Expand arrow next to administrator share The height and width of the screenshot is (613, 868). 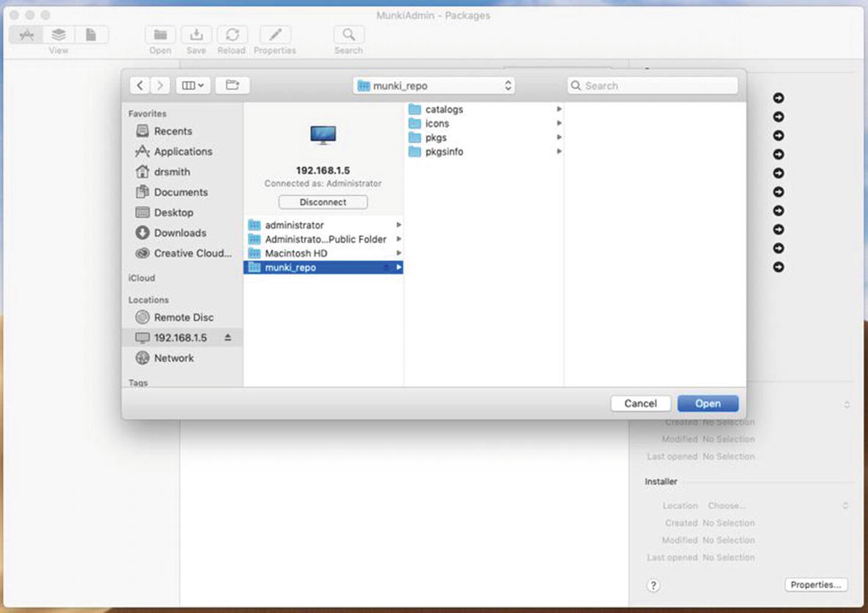click(398, 225)
